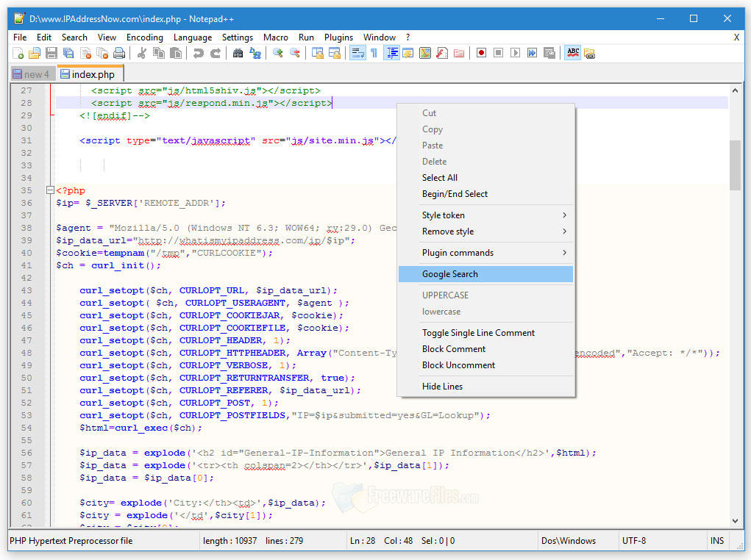Image resolution: width=751 pixels, height=560 pixels.
Task: Click the Undo arrow icon
Action: 199,52
